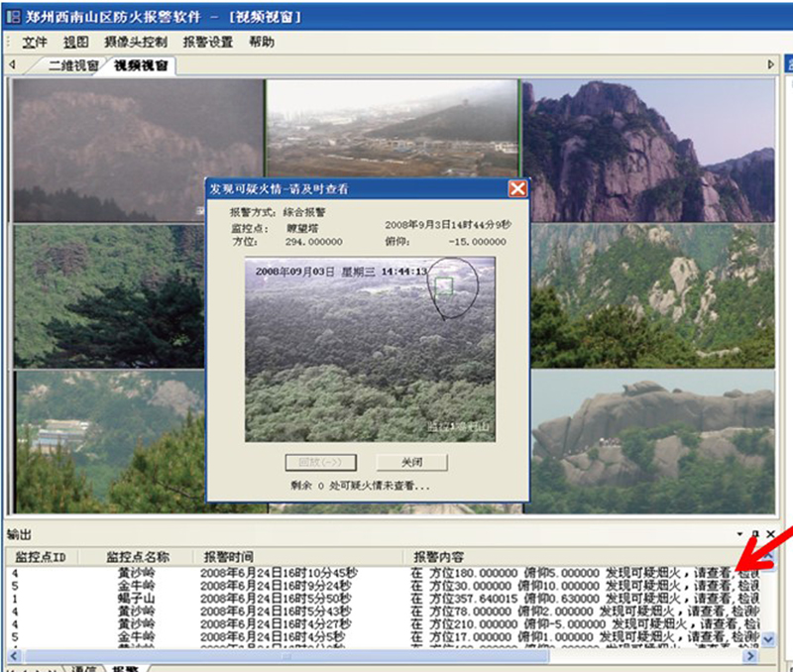Expand the 报警设置 menu
Image resolution: width=793 pixels, height=672 pixels.
(208, 43)
